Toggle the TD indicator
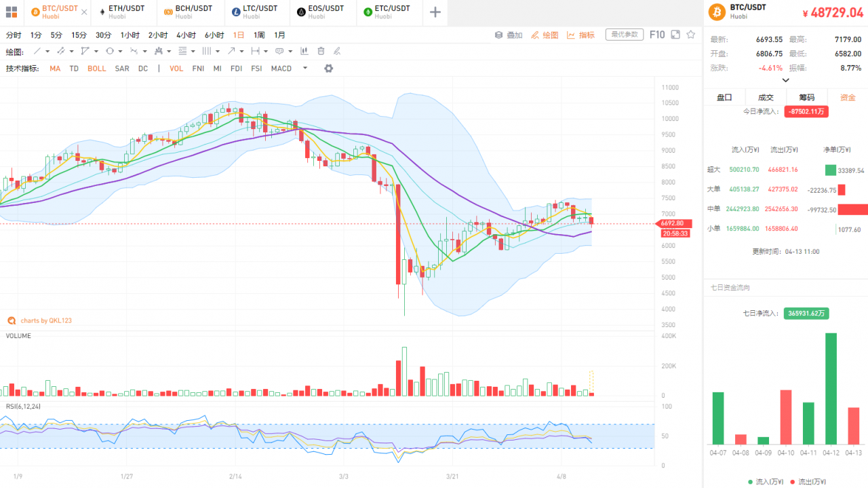868x488 pixels. pyautogui.click(x=74, y=69)
